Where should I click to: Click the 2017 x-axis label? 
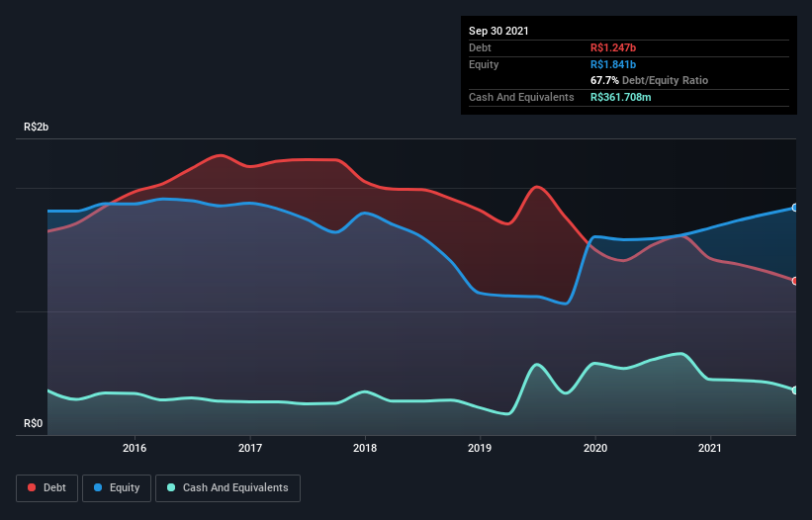click(x=250, y=448)
